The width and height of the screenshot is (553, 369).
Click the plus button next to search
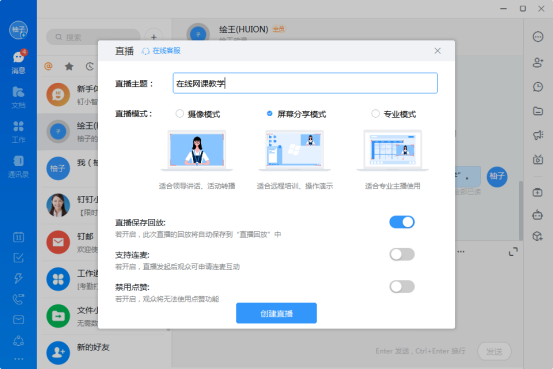pos(154,37)
